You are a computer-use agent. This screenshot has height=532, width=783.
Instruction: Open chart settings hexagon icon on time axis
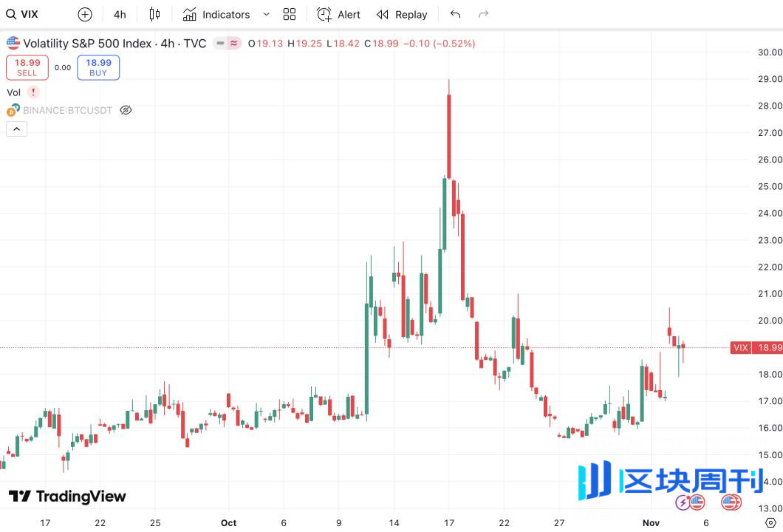[x=770, y=522]
